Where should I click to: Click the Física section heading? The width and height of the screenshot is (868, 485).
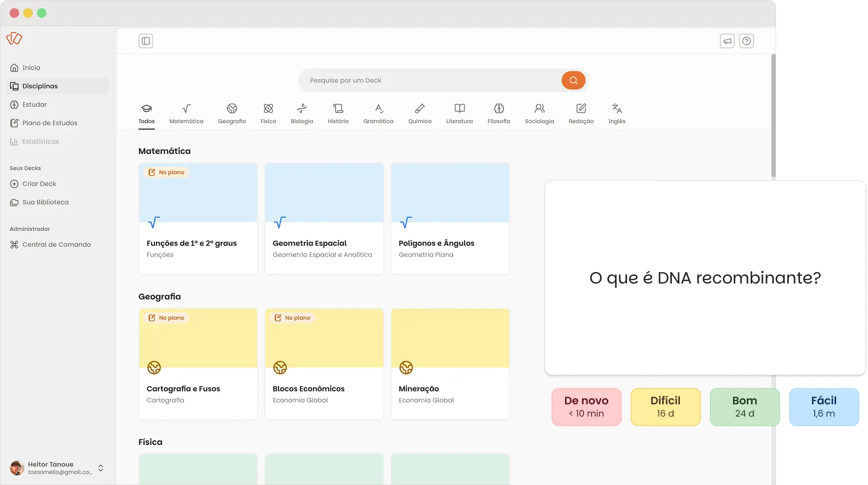coord(150,442)
